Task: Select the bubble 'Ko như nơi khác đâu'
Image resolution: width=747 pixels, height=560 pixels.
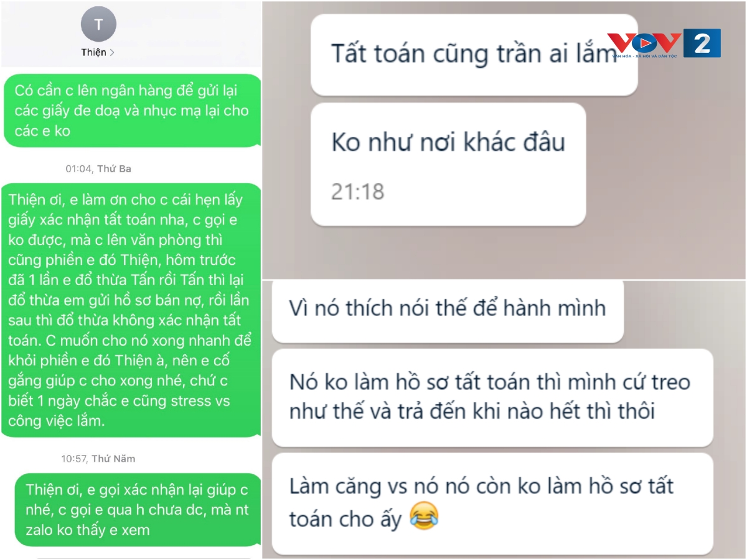Action: click(x=448, y=164)
